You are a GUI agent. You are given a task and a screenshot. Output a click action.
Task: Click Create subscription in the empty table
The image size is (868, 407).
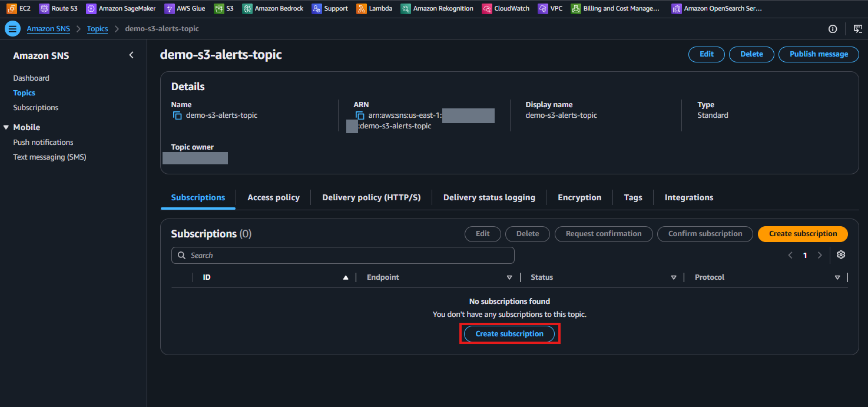pyautogui.click(x=509, y=334)
